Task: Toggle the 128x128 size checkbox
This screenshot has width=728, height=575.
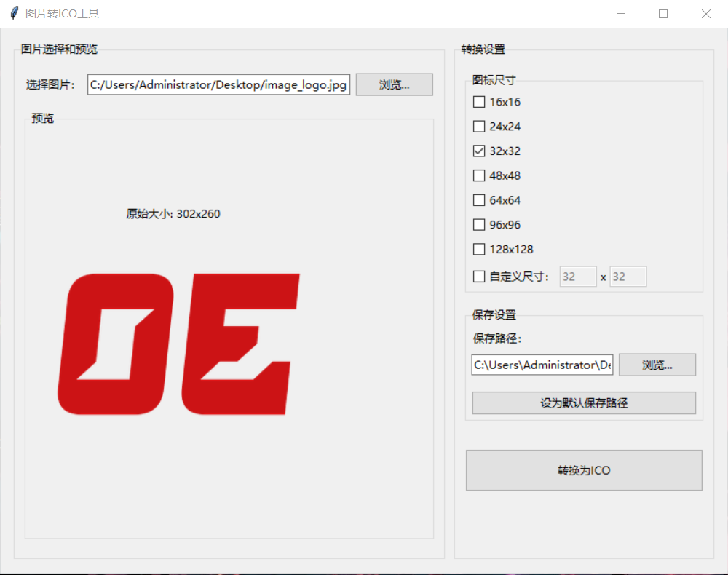Action: click(479, 250)
